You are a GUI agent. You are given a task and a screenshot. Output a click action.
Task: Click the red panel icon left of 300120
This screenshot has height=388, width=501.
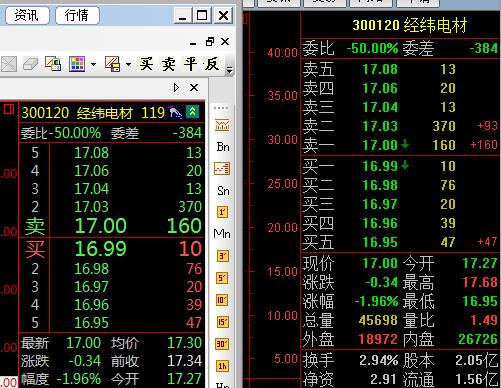9,109
